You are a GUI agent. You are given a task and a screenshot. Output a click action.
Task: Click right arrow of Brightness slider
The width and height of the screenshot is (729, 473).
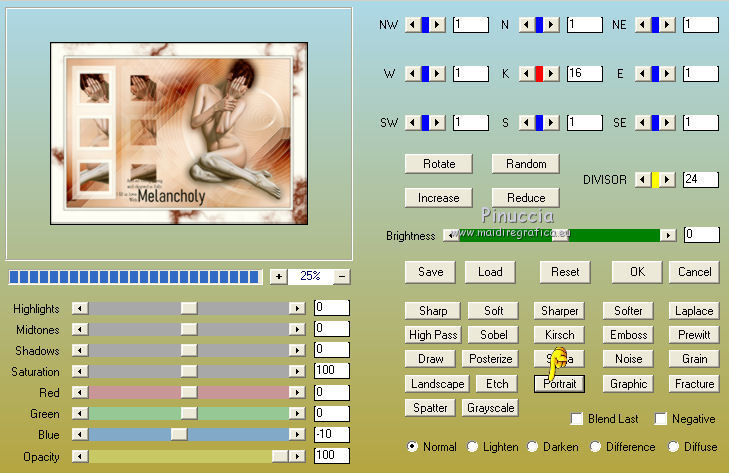pyautogui.click(x=668, y=235)
